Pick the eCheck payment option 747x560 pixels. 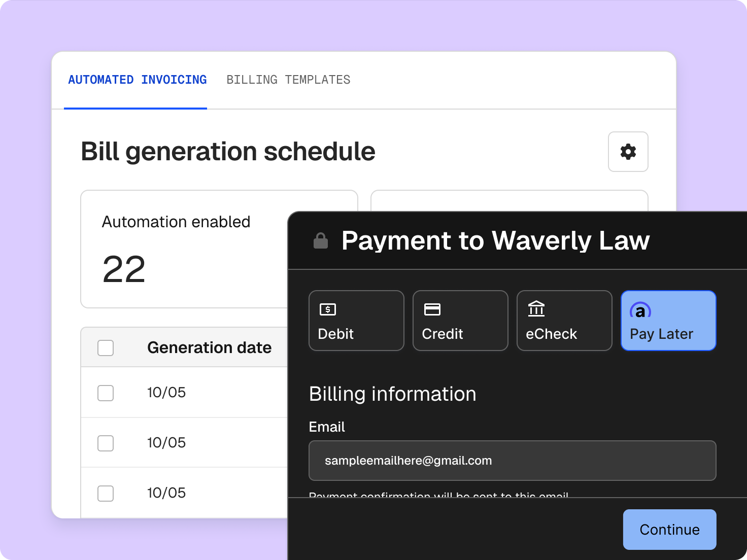pyautogui.click(x=564, y=321)
